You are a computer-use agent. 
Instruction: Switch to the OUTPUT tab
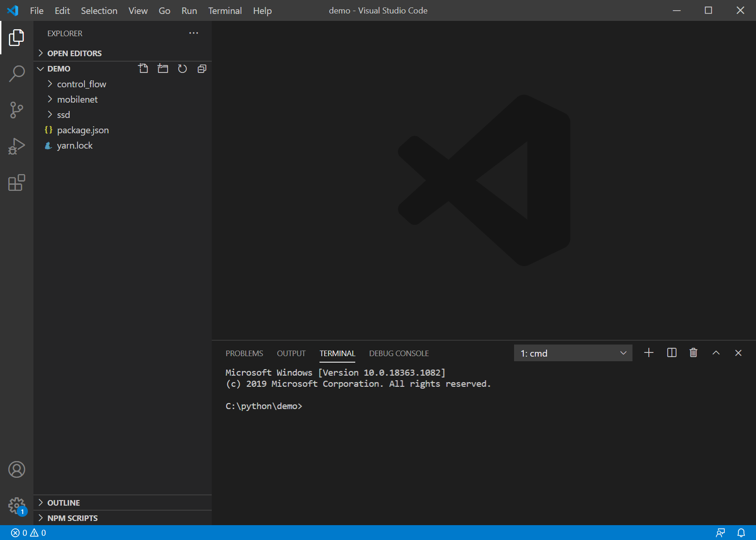[x=291, y=353]
